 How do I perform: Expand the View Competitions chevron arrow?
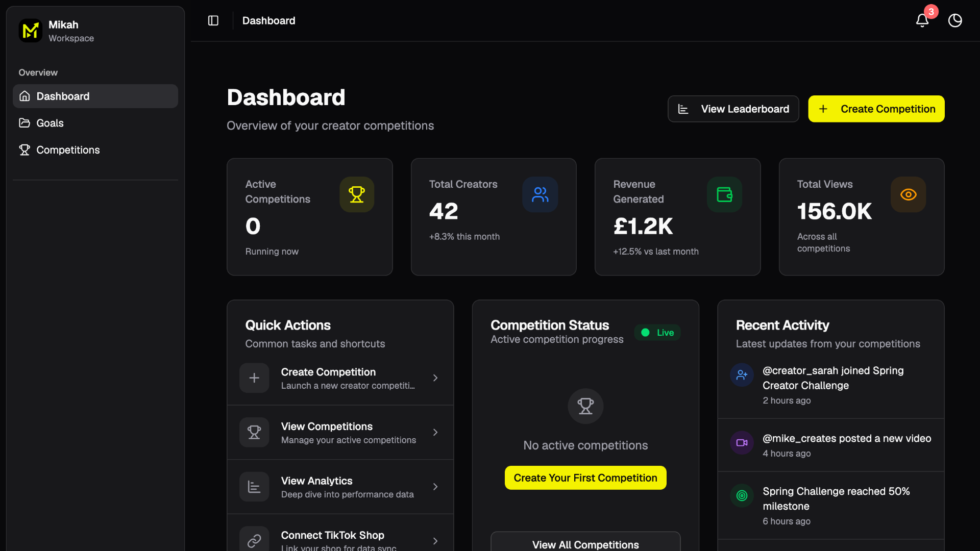[435, 433]
